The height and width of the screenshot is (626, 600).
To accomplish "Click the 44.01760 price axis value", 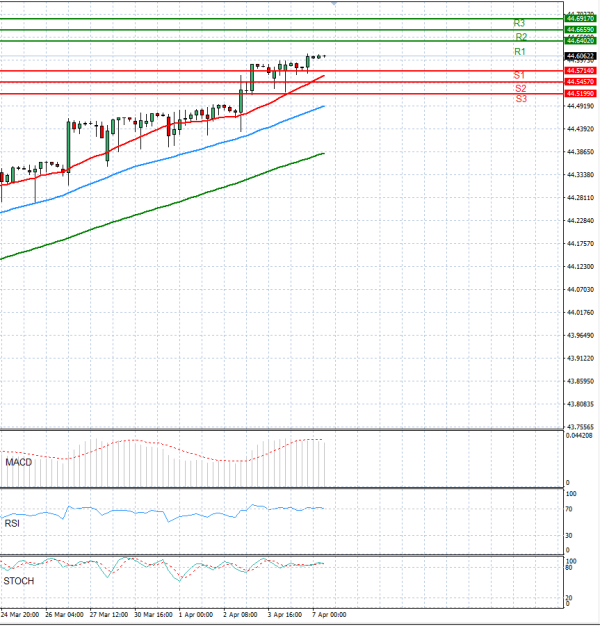I will [x=580, y=312].
